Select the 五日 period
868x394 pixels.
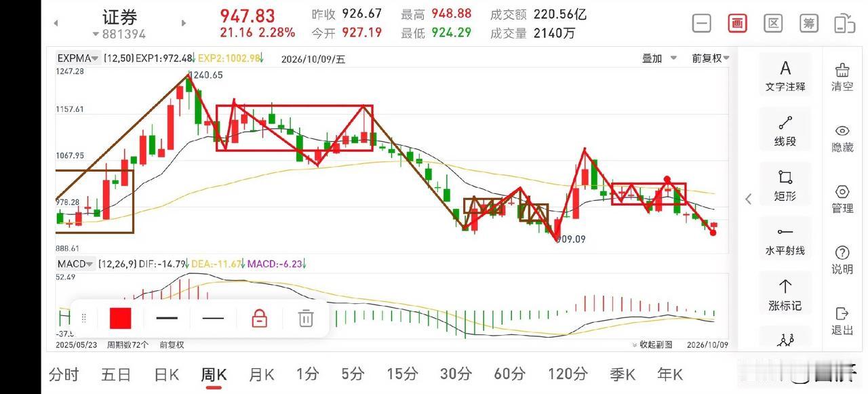coord(116,374)
